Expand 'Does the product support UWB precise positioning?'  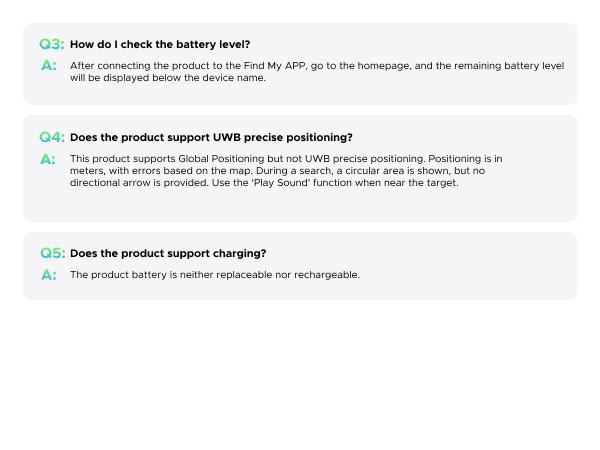coord(211,137)
